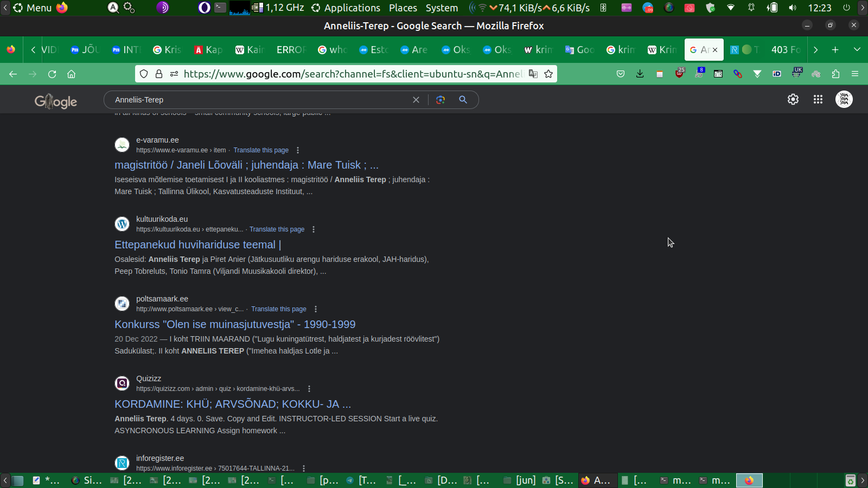Open more options for the poltsamaark.ee result
Image resolution: width=868 pixels, height=488 pixels.
click(x=316, y=309)
